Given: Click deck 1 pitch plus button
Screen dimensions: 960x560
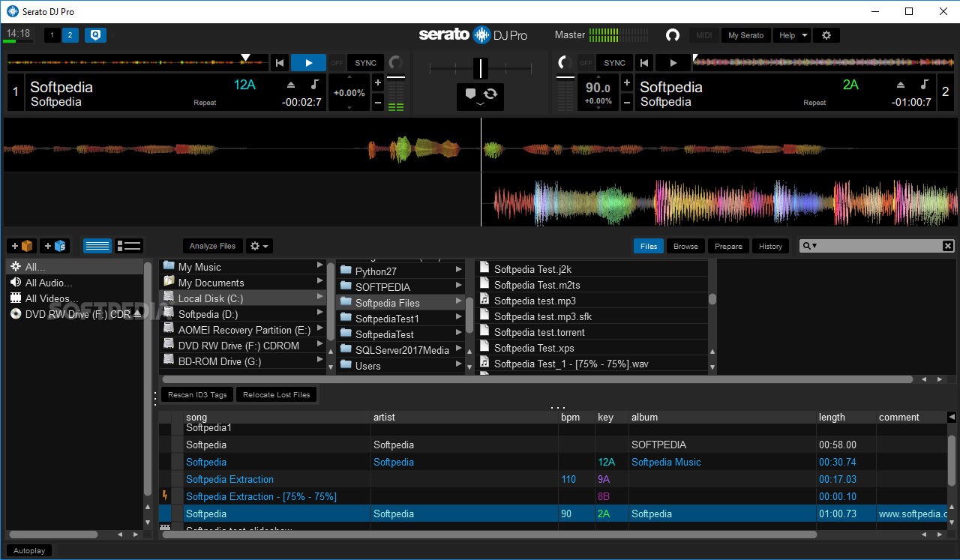Looking at the screenshot, I should click(378, 83).
